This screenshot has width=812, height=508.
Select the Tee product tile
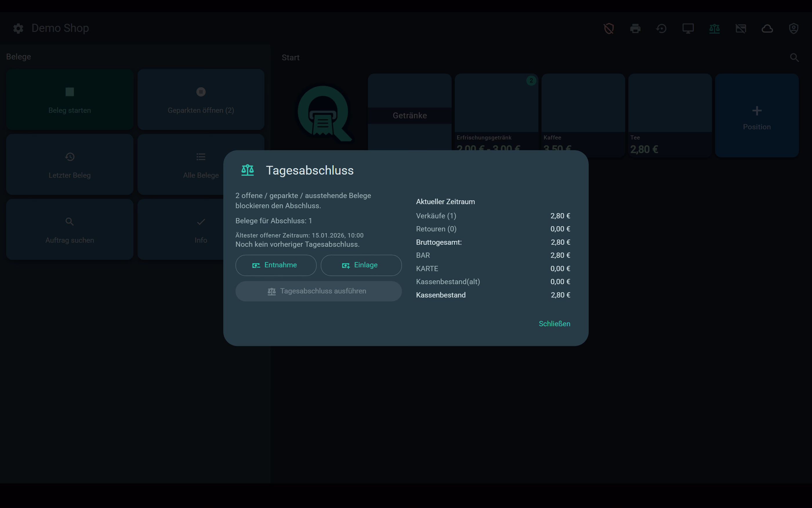click(x=670, y=115)
